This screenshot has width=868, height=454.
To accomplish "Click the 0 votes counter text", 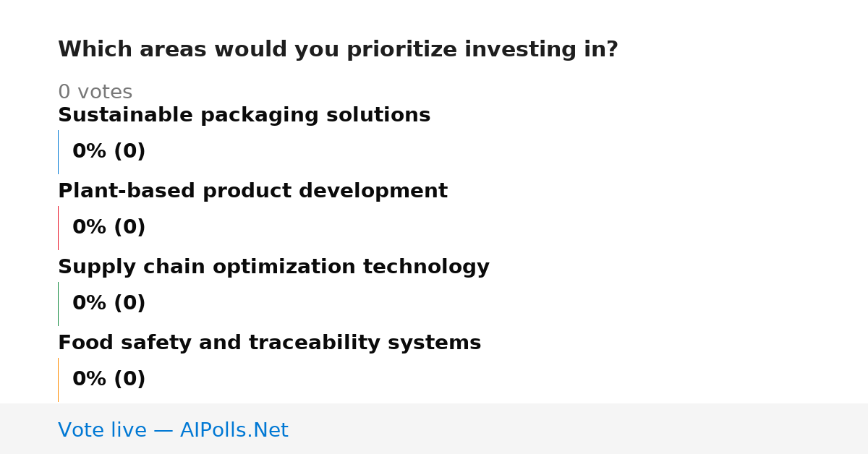I will pyautogui.click(x=95, y=93).
